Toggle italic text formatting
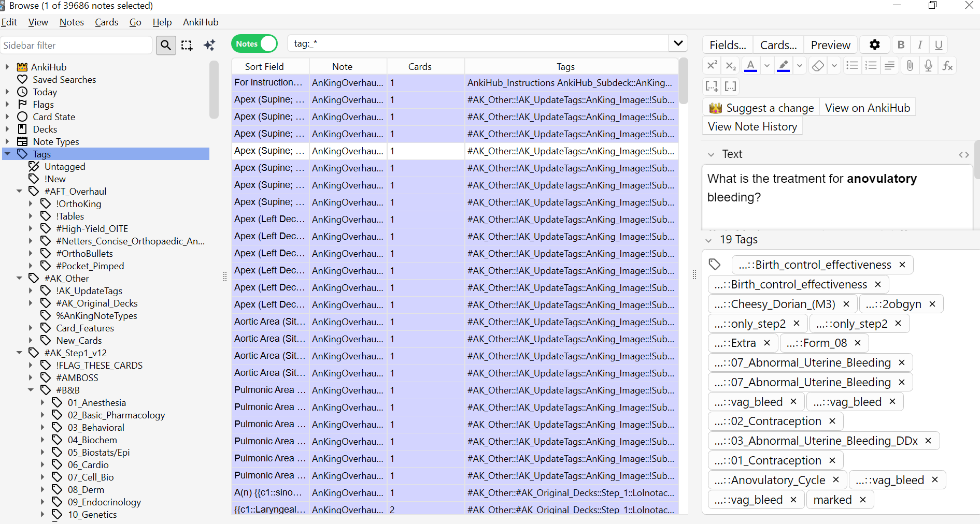Screen dimensions: 980x524 click(920, 45)
